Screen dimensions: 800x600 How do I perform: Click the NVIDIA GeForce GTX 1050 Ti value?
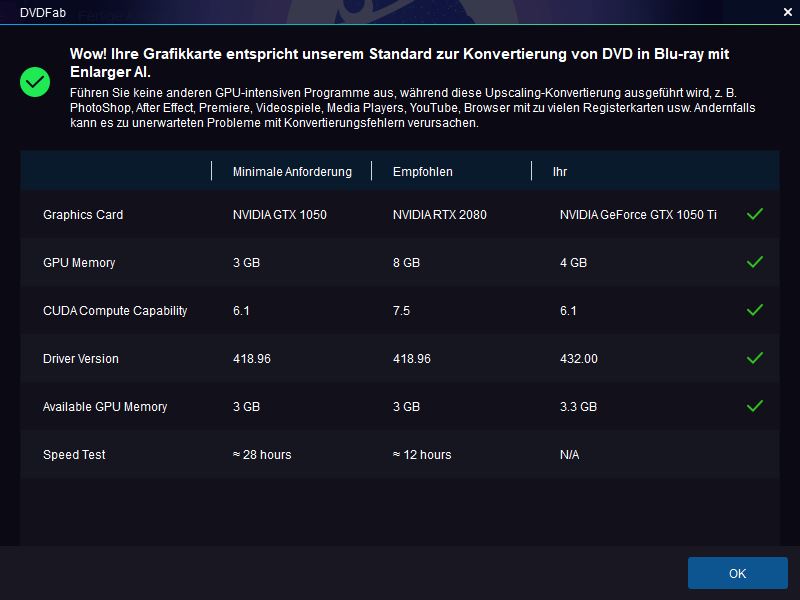pos(638,215)
